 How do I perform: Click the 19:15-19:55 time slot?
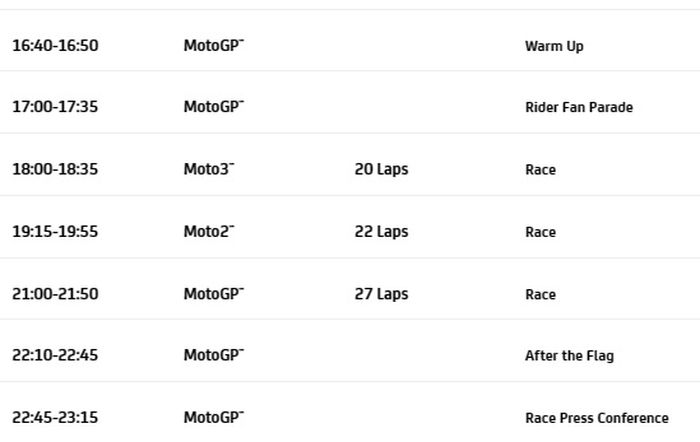(55, 231)
